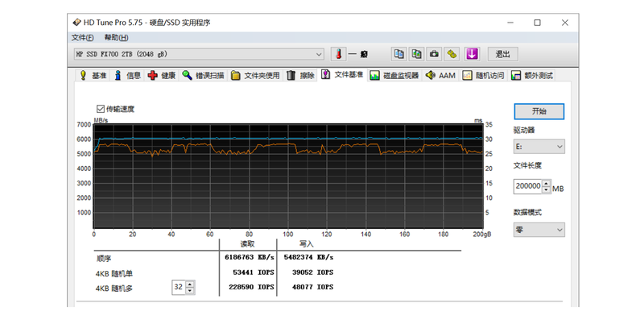644x320 pixels.
Task: Open the 健康 health tab
Action: pos(162,75)
